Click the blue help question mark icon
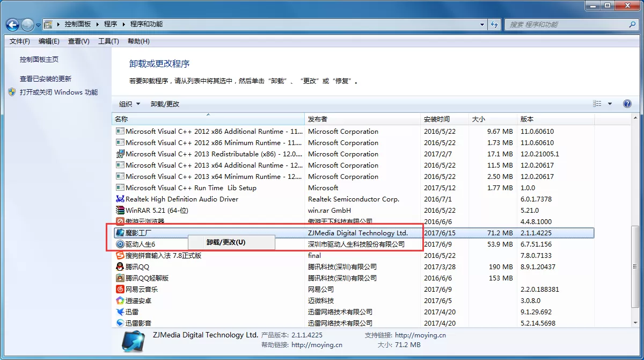Viewport: 644px width, 360px height. pyautogui.click(x=627, y=104)
